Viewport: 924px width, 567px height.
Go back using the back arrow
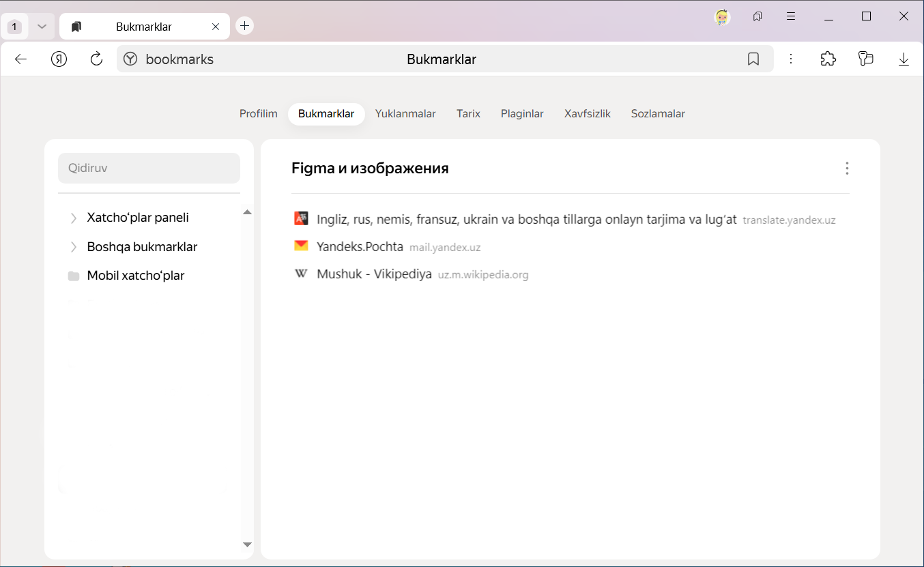[20, 59]
